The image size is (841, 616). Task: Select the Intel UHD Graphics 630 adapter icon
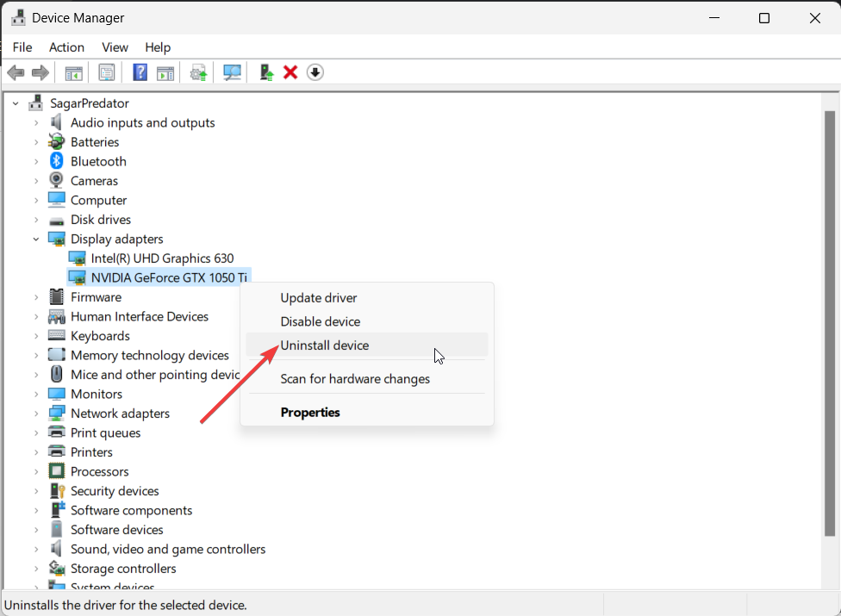tap(78, 258)
